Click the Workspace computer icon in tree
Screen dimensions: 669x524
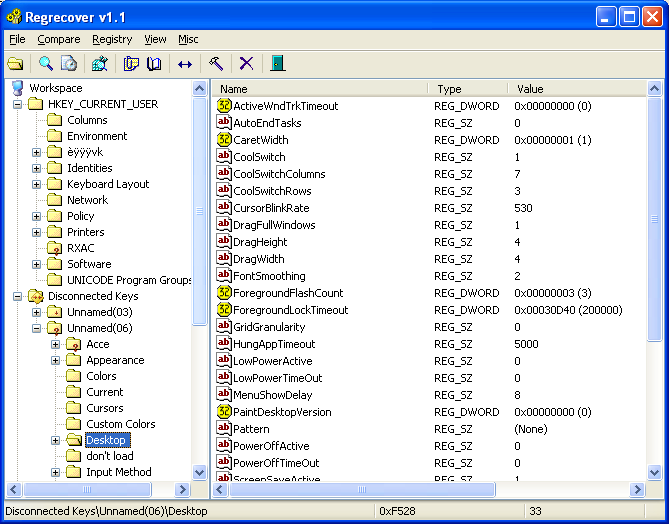click(17, 88)
